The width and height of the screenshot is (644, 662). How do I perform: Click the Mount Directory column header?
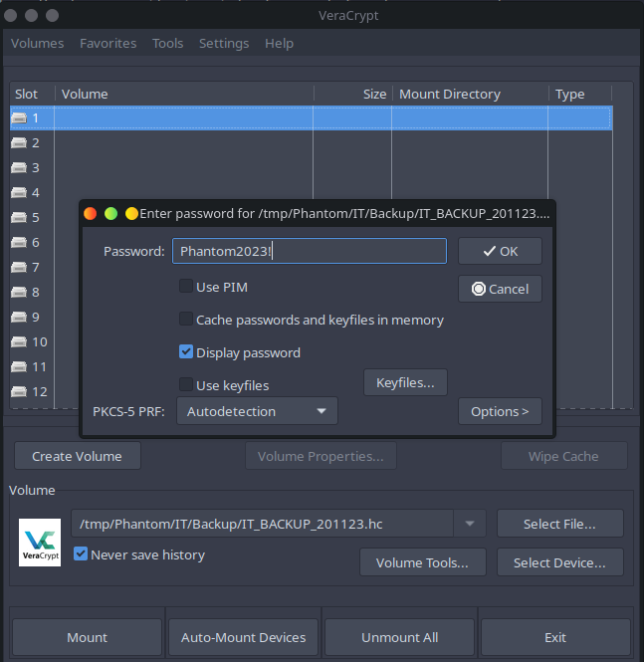click(x=471, y=94)
